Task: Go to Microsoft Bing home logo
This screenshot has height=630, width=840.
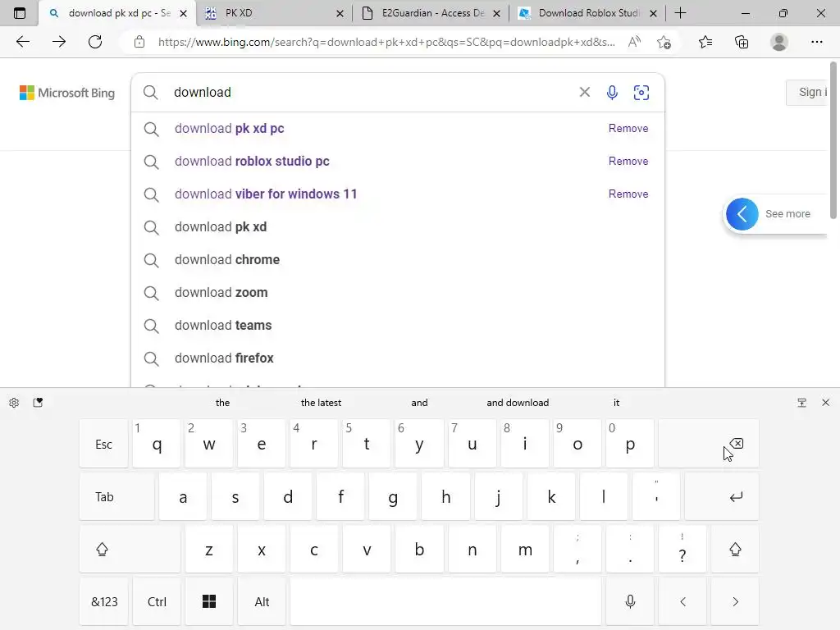Action: click(x=67, y=93)
